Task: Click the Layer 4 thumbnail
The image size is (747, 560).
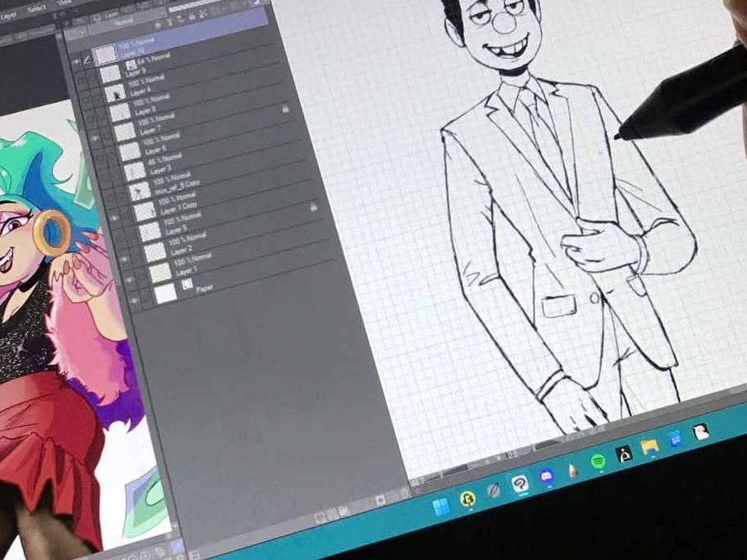Action: coord(115,93)
